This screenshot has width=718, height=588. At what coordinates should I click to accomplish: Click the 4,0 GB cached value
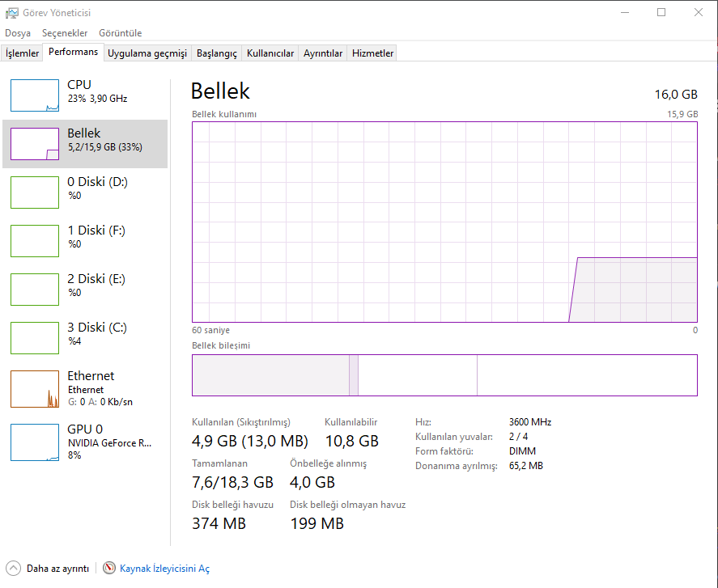coord(312,482)
